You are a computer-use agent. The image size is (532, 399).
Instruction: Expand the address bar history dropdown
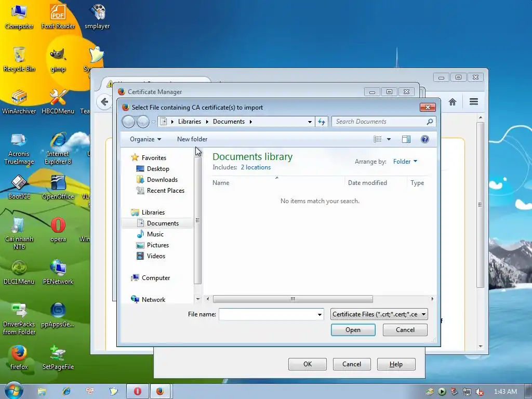310,122
